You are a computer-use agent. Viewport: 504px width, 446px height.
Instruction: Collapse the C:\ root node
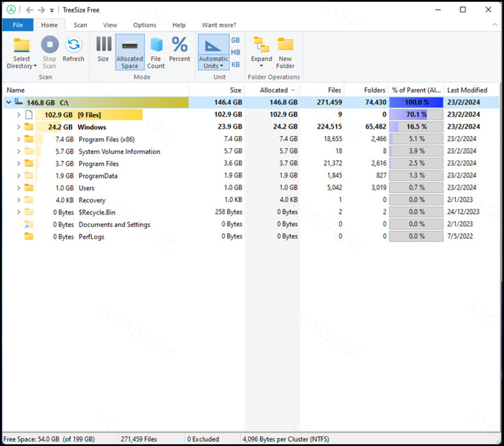click(9, 102)
